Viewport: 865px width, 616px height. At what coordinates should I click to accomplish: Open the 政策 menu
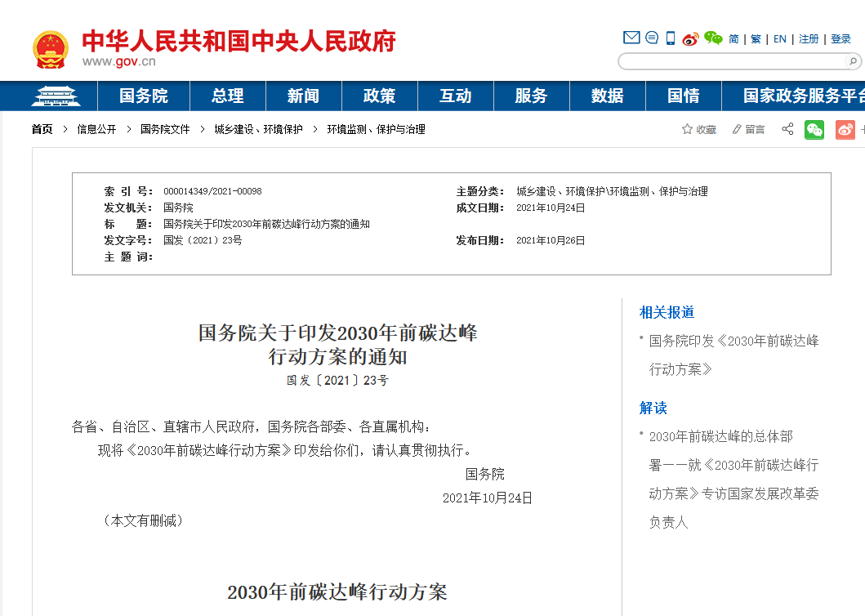click(380, 96)
